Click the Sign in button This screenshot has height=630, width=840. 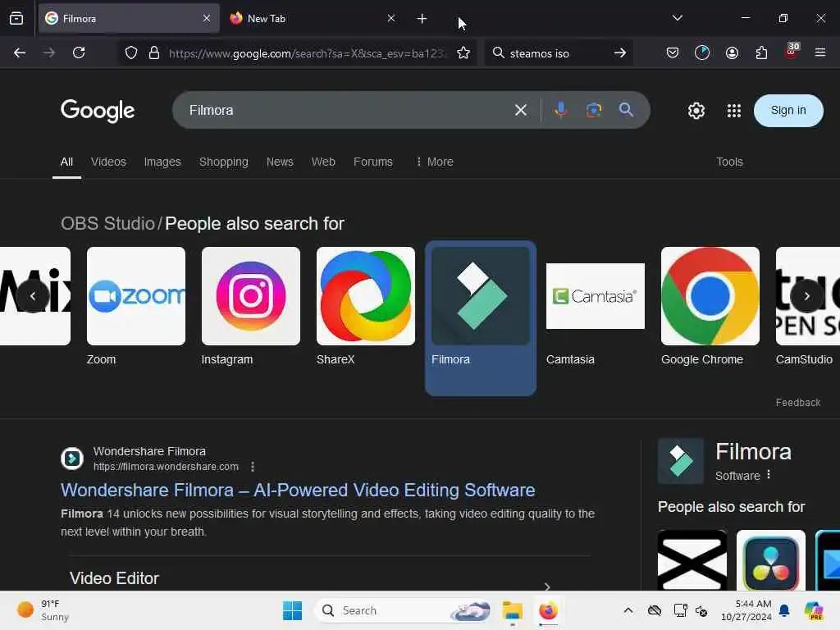(x=788, y=111)
